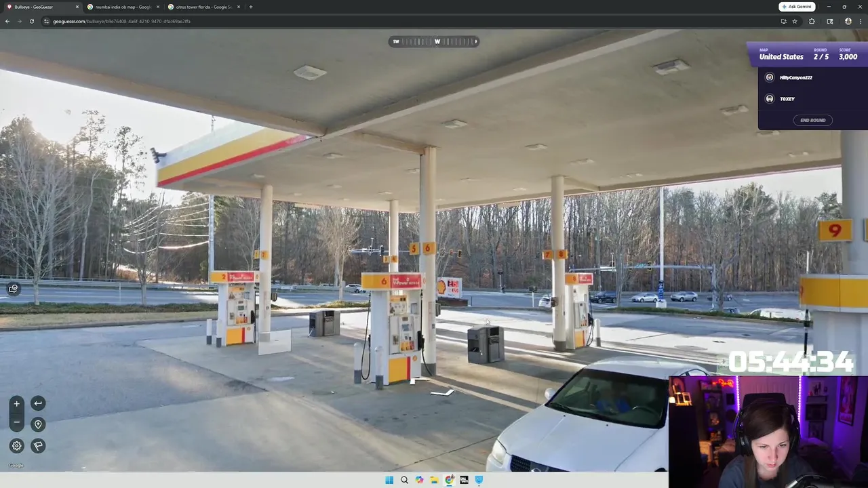Select player TOXEY avatar
The height and width of the screenshot is (488, 868).
(x=770, y=98)
